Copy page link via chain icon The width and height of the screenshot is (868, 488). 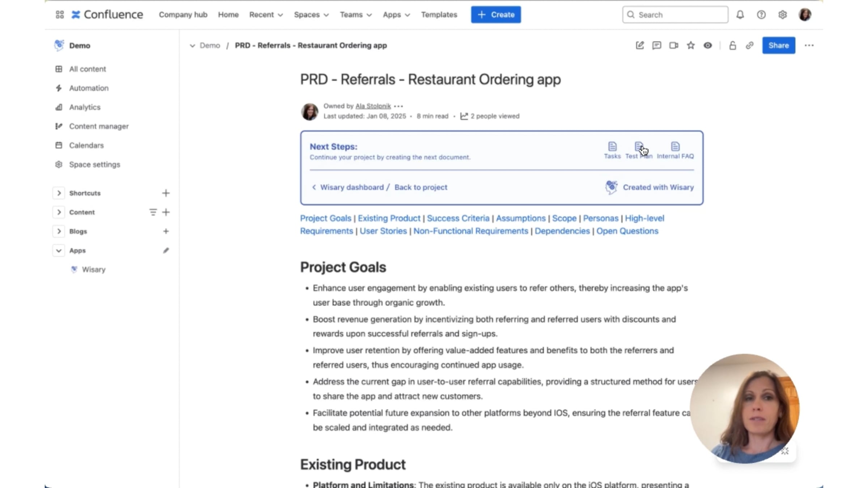[749, 46]
